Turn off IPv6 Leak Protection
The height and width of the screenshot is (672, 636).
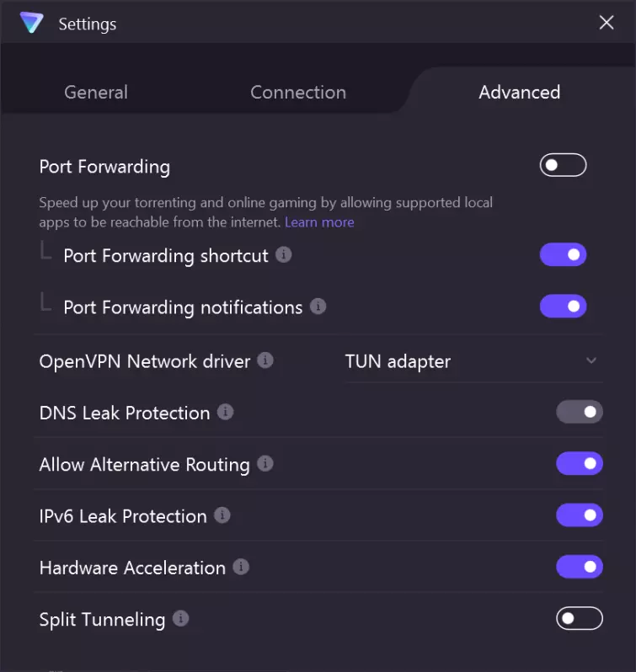(579, 515)
